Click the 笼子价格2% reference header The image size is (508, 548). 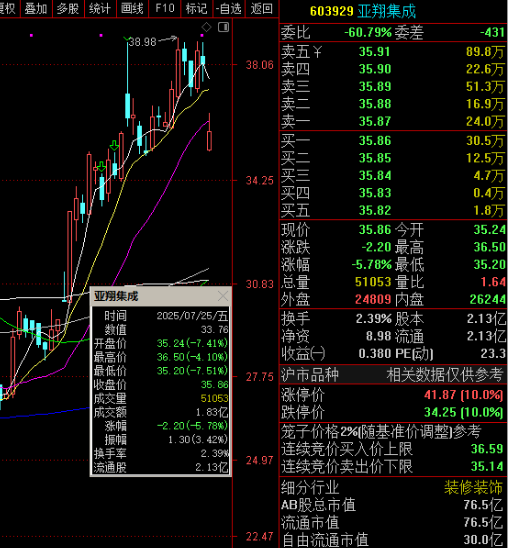point(381,432)
